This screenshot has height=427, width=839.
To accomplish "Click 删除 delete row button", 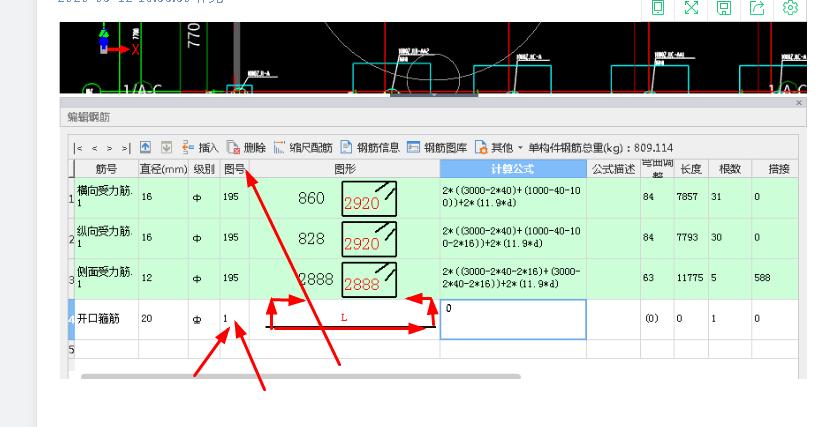I will (246, 148).
